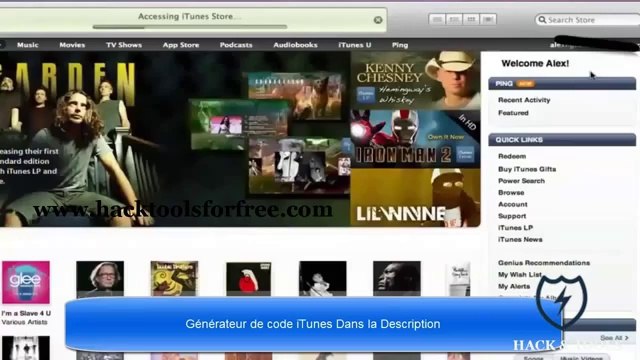The image size is (640, 360).
Task: Open the Lil Wayne banner
Action: click(x=415, y=198)
